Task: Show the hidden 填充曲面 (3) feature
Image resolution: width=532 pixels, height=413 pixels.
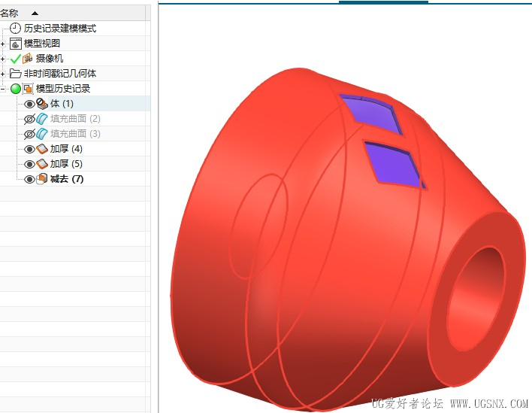Action: pos(29,134)
